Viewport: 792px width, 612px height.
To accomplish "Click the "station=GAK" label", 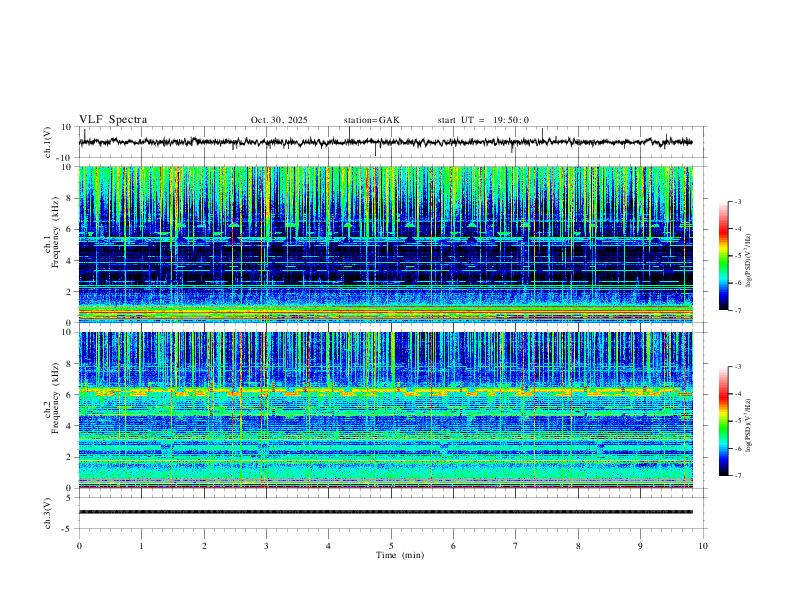I will click(371, 120).
